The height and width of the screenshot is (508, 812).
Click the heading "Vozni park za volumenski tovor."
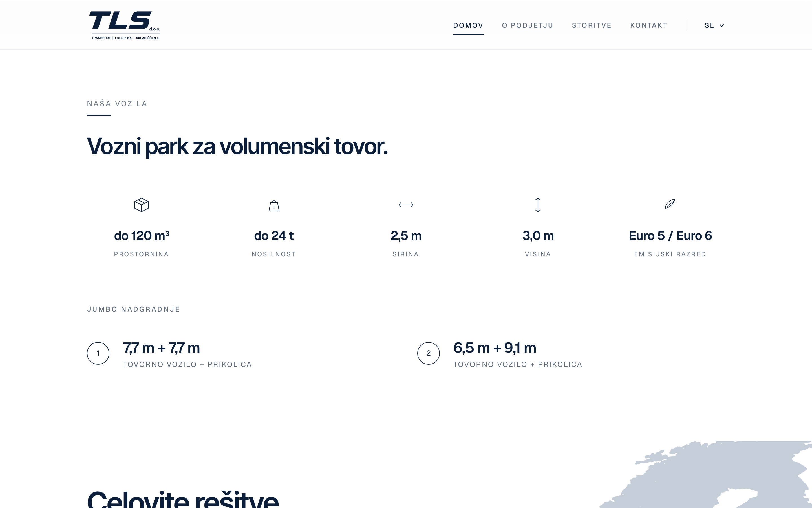[x=237, y=146]
